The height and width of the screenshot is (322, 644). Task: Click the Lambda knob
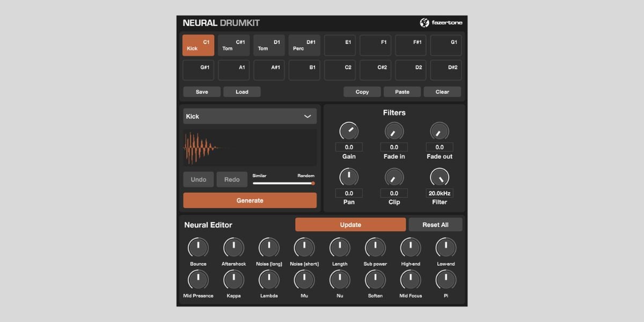point(269,279)
